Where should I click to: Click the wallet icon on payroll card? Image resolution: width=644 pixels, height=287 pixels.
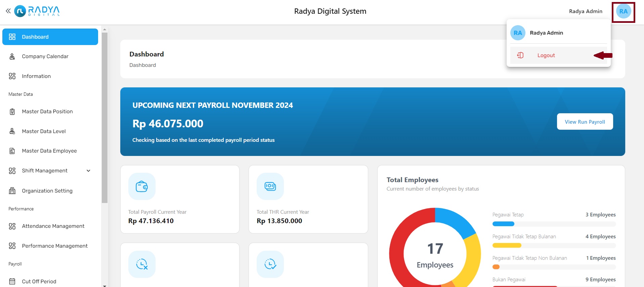pos(142,187)
